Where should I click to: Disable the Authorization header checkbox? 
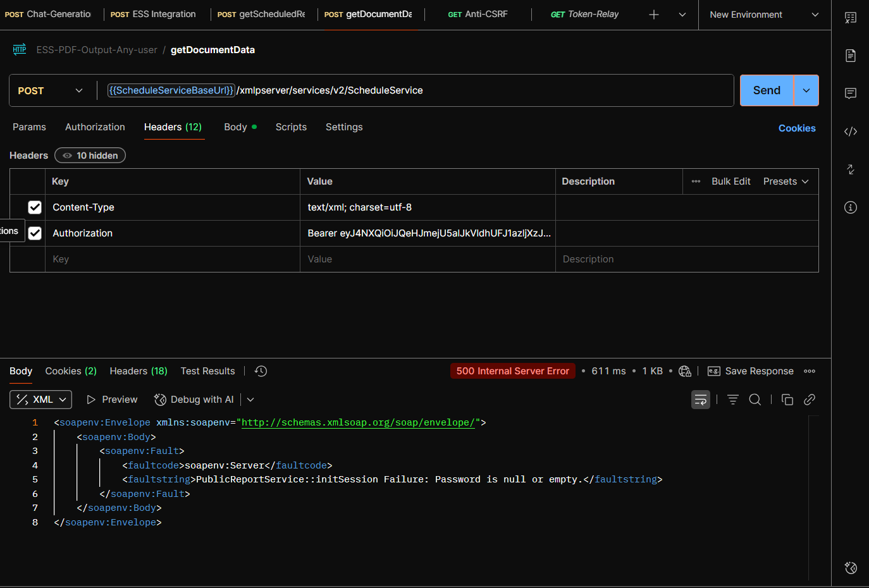pos(35,233)
